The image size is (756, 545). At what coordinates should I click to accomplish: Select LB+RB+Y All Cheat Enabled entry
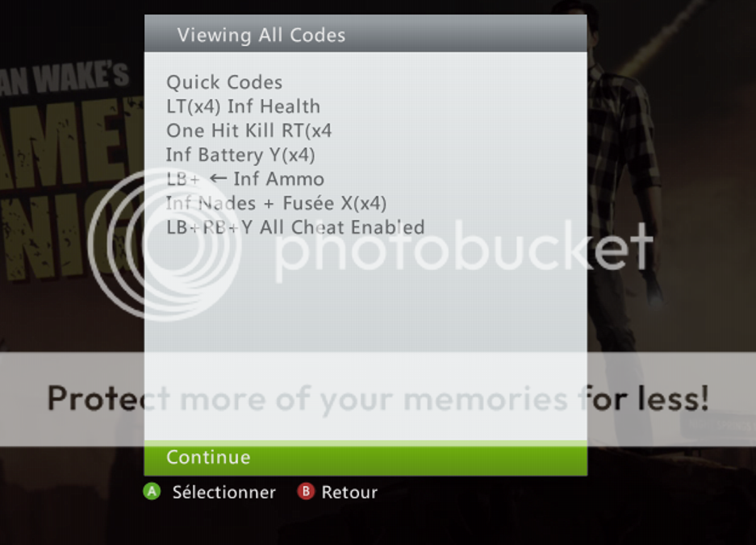295,227
